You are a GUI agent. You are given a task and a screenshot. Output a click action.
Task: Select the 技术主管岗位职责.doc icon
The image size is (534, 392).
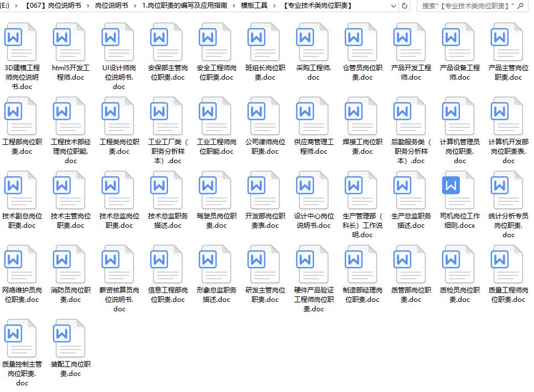(x=69, y=190)
